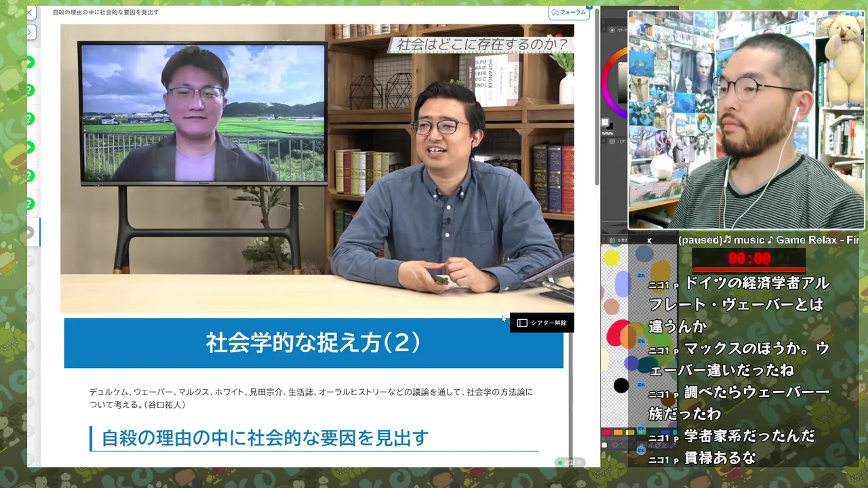Select the black background color swatch under the wheel
The width and height of the screenshot is (868, 488).
click(610, 127)
